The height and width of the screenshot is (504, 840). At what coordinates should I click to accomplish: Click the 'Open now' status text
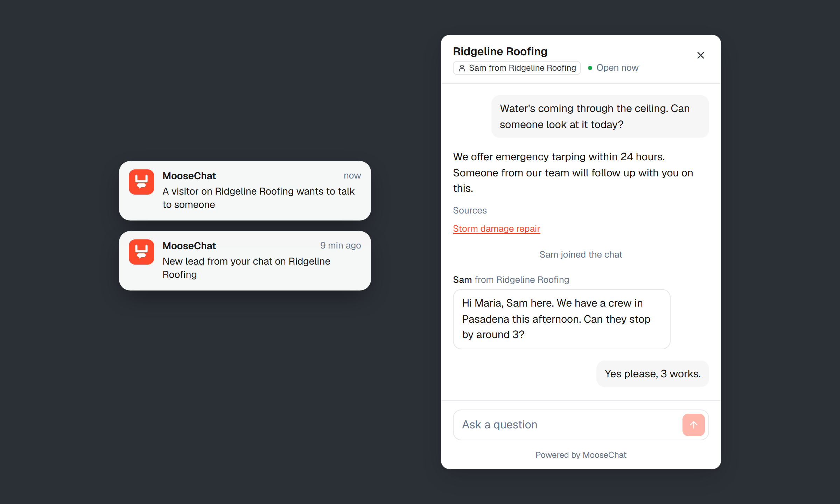(x=617, y=68)
